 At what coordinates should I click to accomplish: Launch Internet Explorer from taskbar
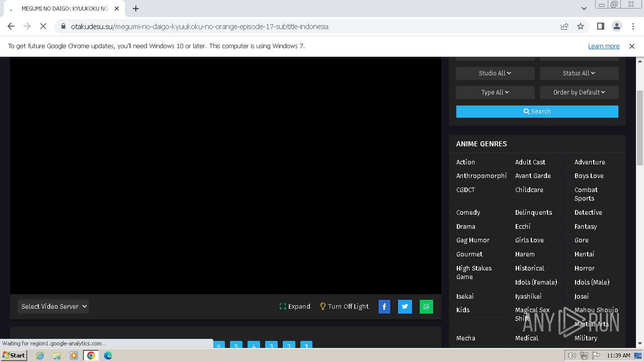point(40,355)
